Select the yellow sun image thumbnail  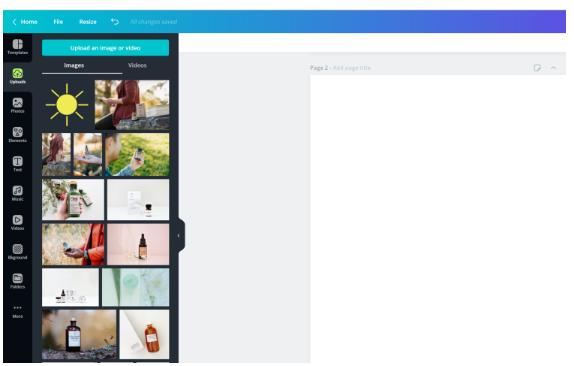pos(67,105)
